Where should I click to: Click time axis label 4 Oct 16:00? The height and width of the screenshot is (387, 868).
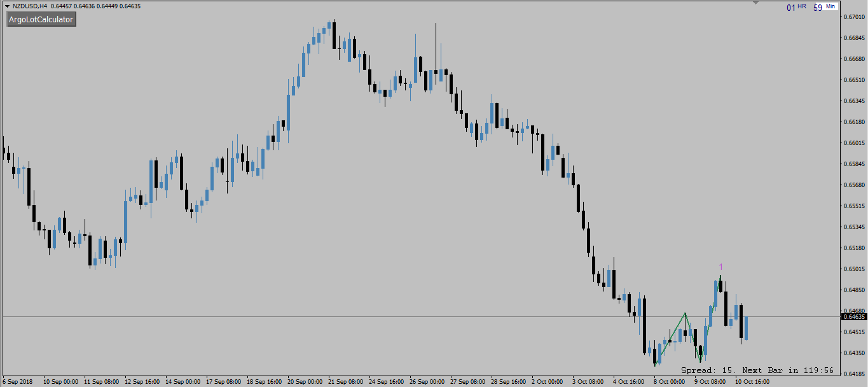[x=629, y=382]
